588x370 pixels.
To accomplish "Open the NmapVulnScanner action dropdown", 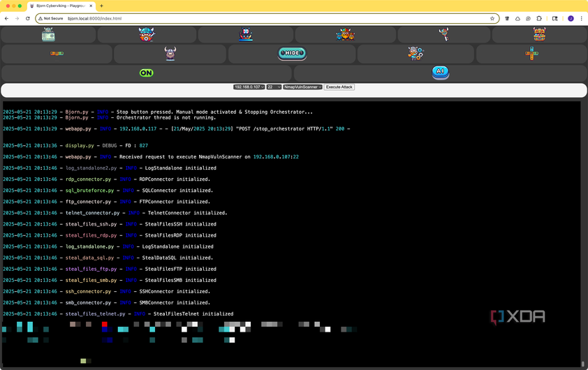I will [x=302, y=87].
